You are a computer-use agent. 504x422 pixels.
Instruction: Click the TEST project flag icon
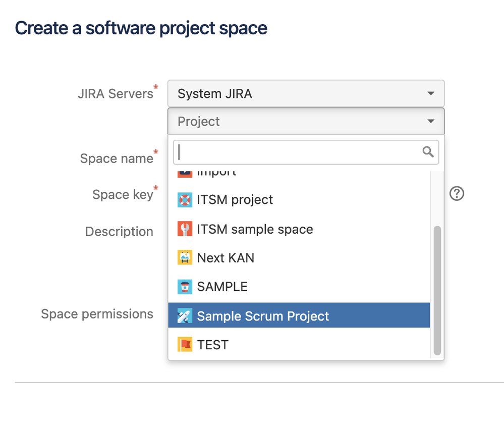click(185, 345)
